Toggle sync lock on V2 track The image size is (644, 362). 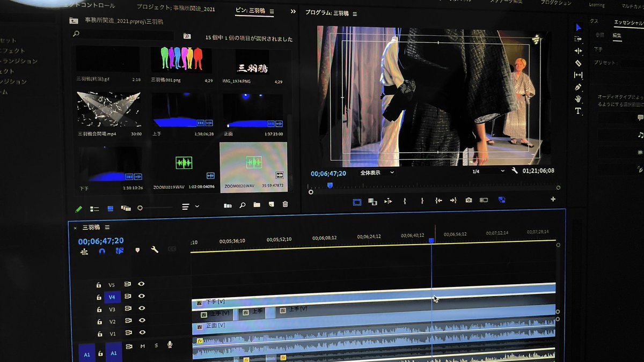[128, 321]
